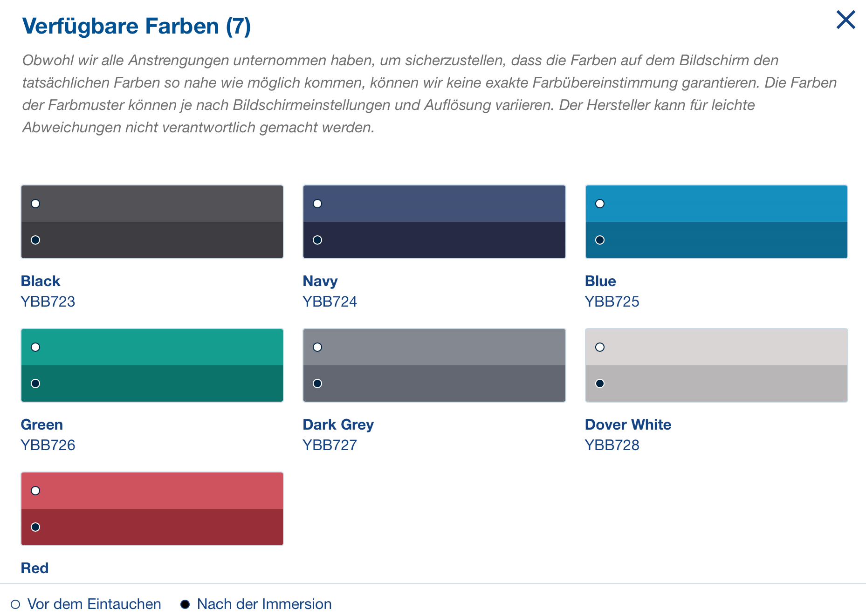This screenshot has width=866, height=616.
Task: Close the available colors dialog
Action: point(845,20)
